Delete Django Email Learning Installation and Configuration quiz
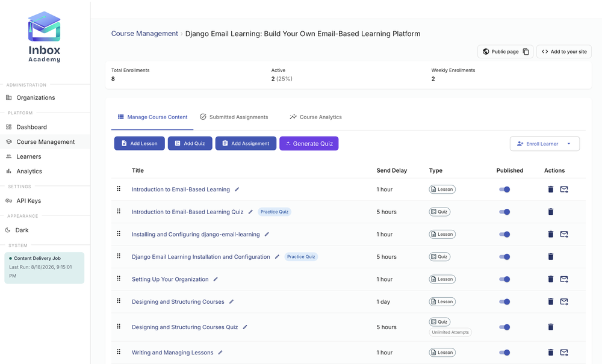 [551, 256]
